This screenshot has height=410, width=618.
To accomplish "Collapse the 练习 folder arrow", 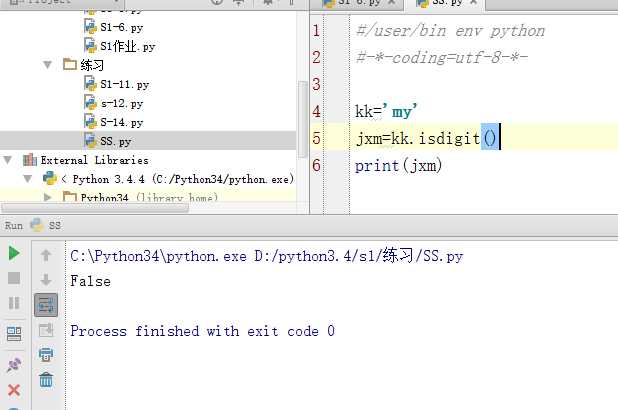I will pos(47,64).
